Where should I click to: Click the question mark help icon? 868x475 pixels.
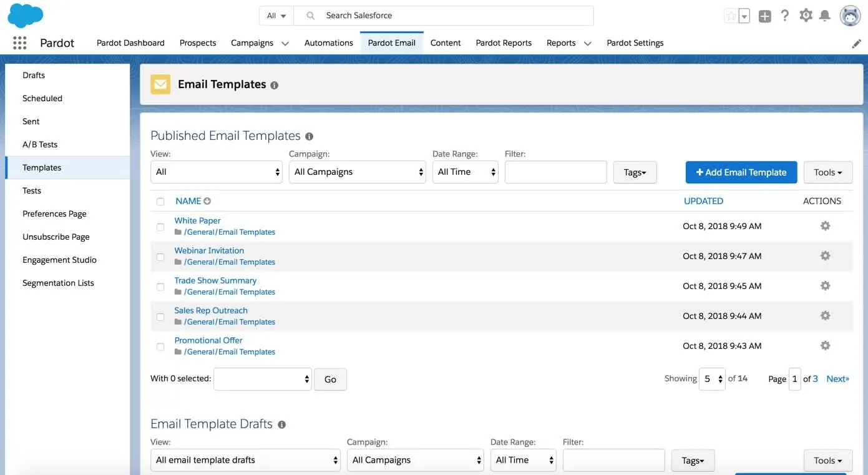pos(785,15)
